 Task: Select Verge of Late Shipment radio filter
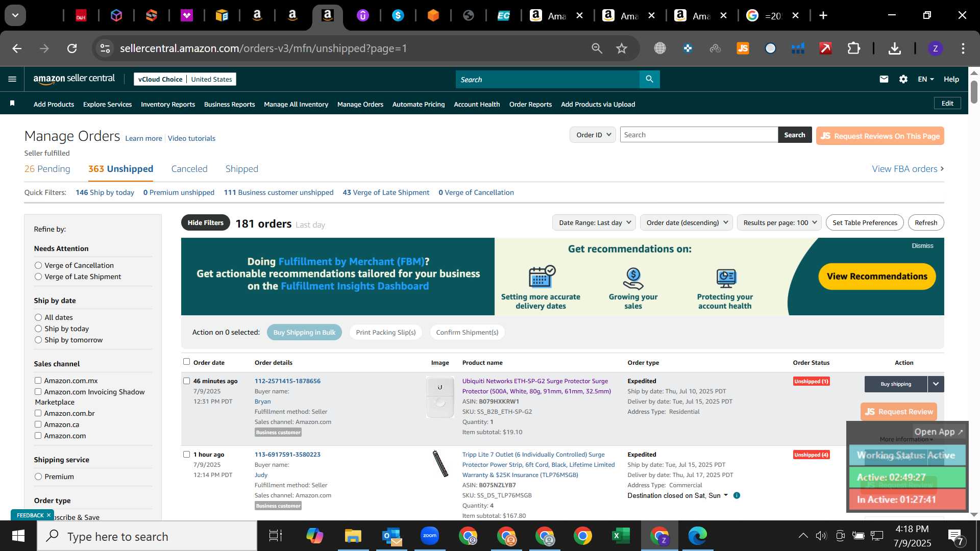[x=38, y=277]
